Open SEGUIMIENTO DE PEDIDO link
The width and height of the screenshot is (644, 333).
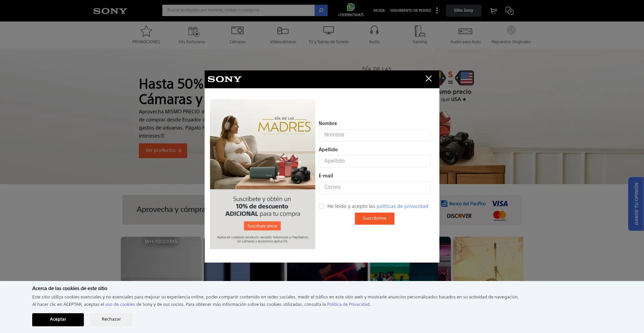point(411,11)
